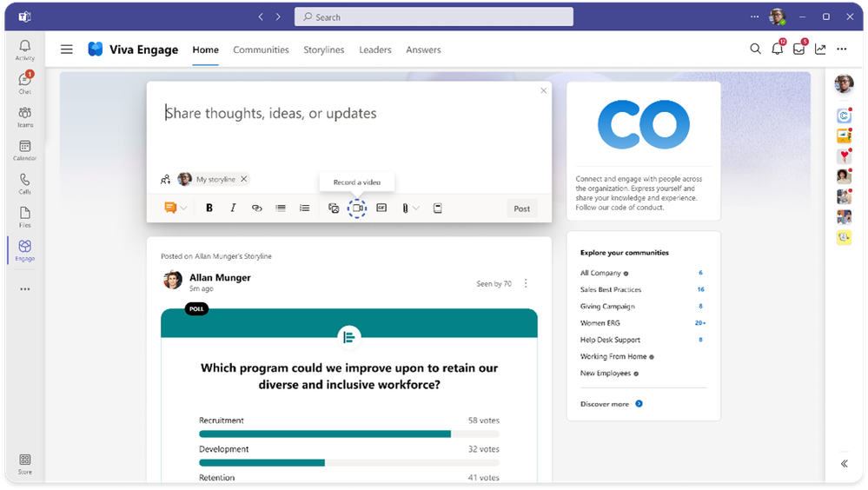The width and height of the screenshot is (868, 490).
Task: Open the heart praise icon in right rail
Action: 844,156
